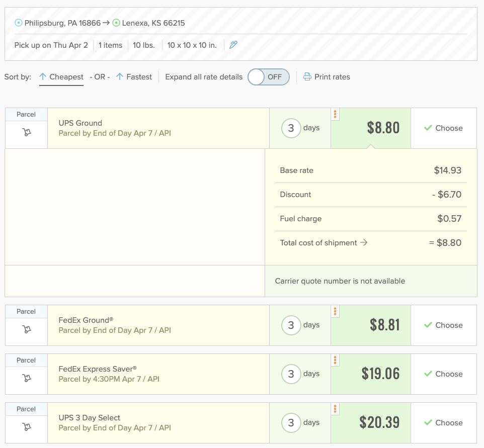
Task: Click Lenexa, KS 66215 destination text
Action: 153,23
